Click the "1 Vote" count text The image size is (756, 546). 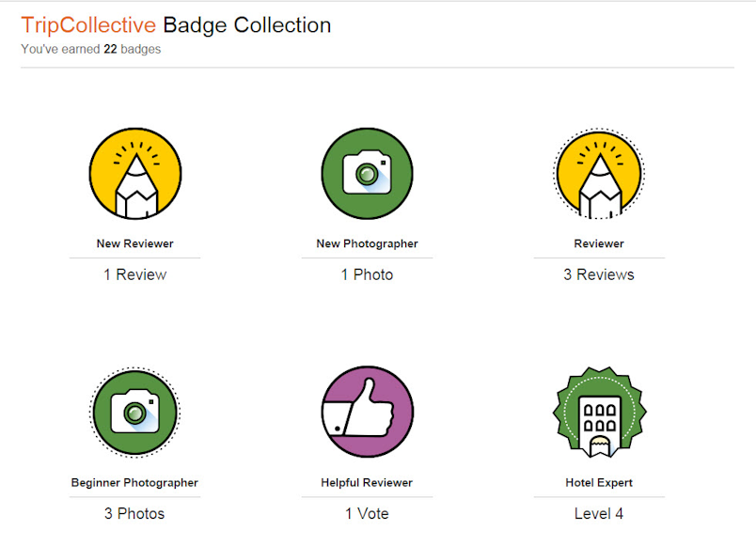(x=367, y=513)
